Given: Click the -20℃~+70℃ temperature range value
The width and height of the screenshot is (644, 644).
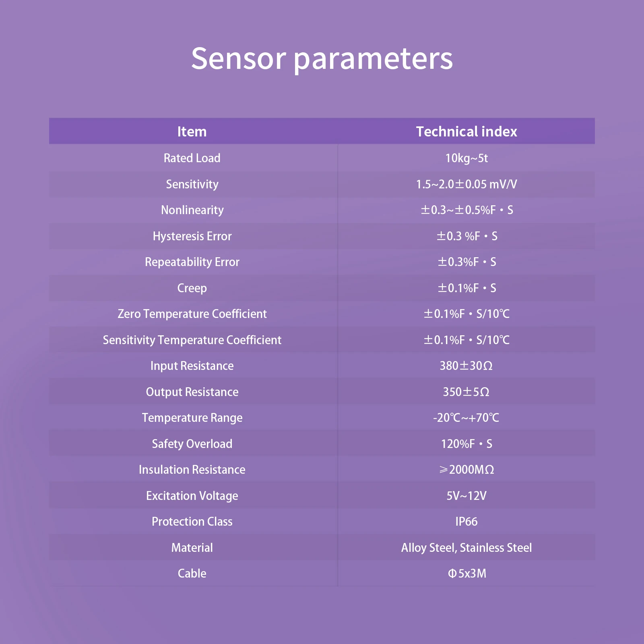Looking at the screenshot, I should point(466,418).
